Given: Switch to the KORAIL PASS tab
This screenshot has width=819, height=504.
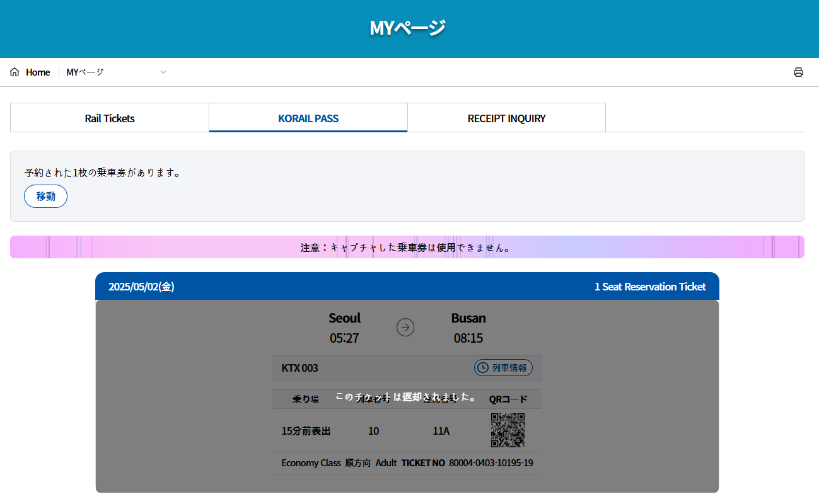Looking at the screenshot, I should click(308, 118).
